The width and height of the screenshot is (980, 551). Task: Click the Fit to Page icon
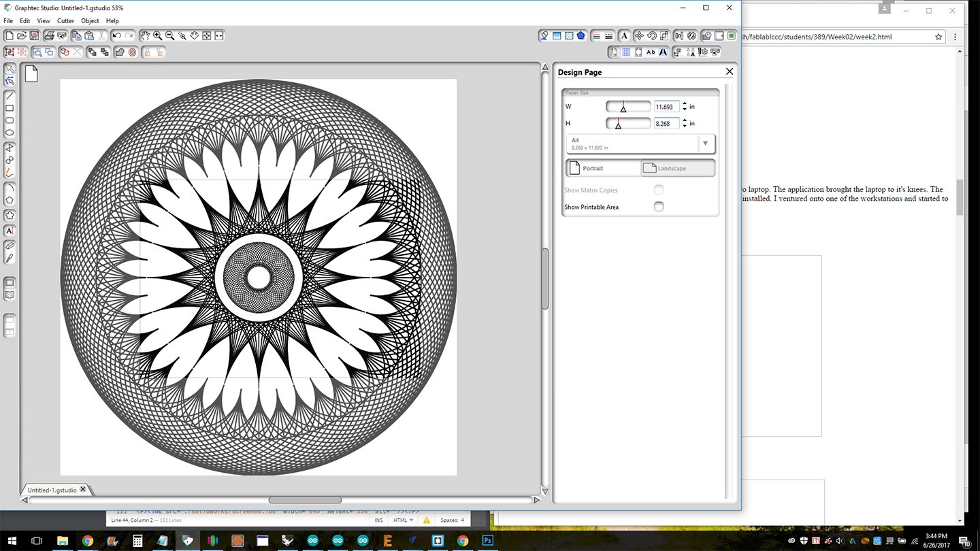pyautogui.click(x=207, y=35)
